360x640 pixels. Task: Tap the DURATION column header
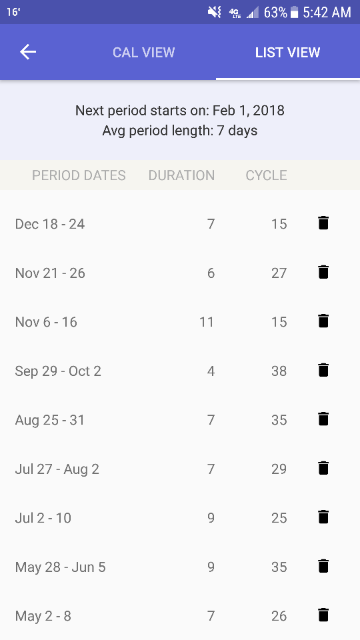click(x=181, y=175)
